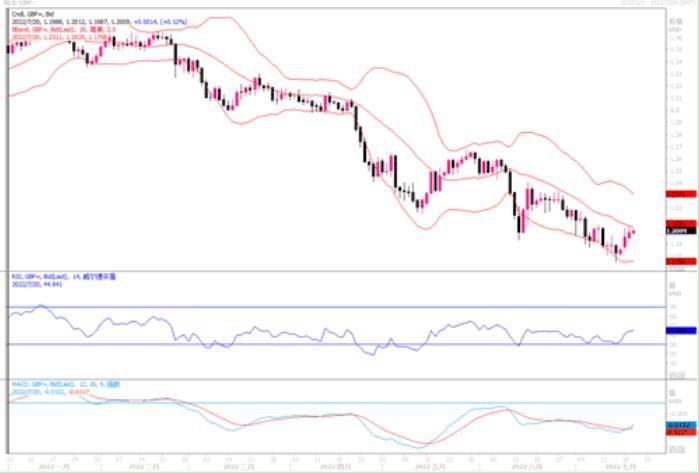Click the RSI lower 30 threshold line
This screenshot has height=473, width=699.
click(x=337, y=344)
